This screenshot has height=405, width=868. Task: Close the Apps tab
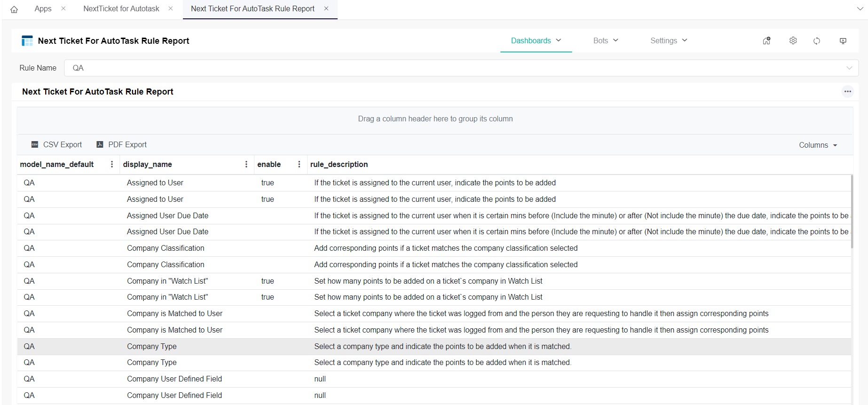63,8
